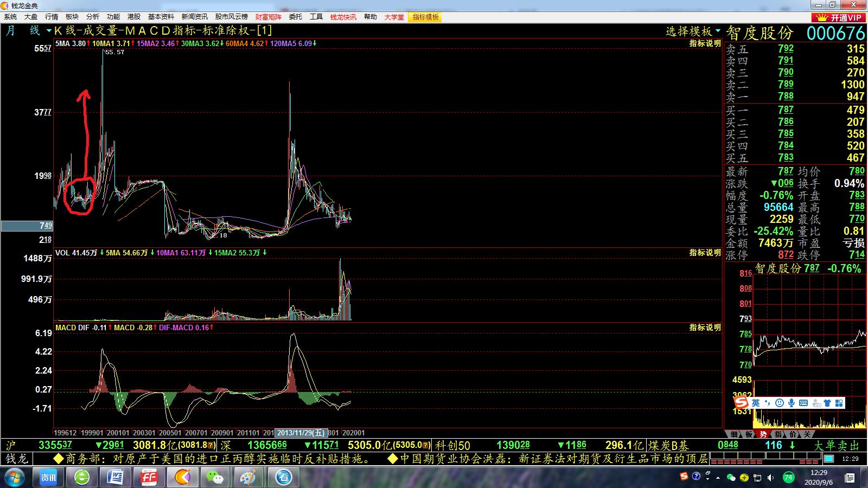Viewport: 868px width, 488px height.
Task: Activate Sogou voice input microphone
Action: 792,403
